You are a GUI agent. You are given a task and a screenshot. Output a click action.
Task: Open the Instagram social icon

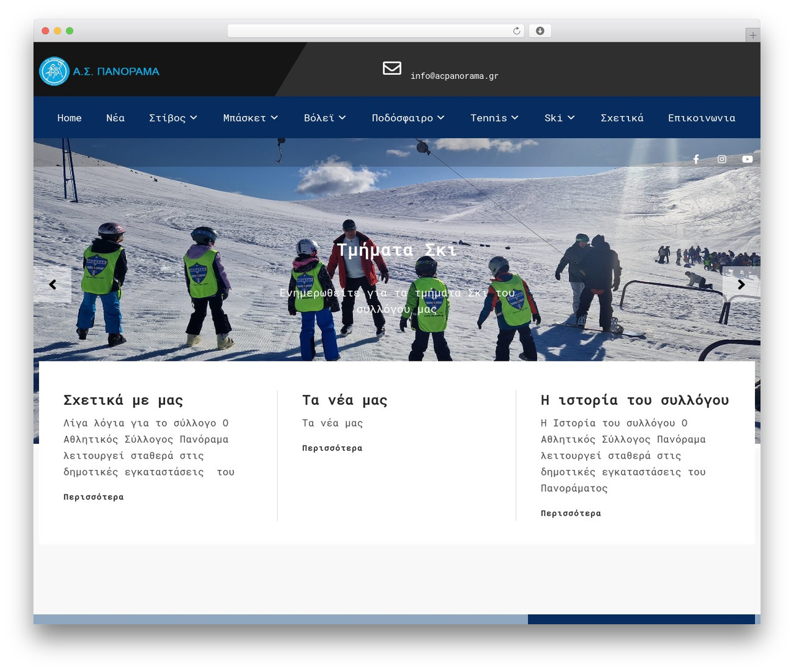(722, 159)
